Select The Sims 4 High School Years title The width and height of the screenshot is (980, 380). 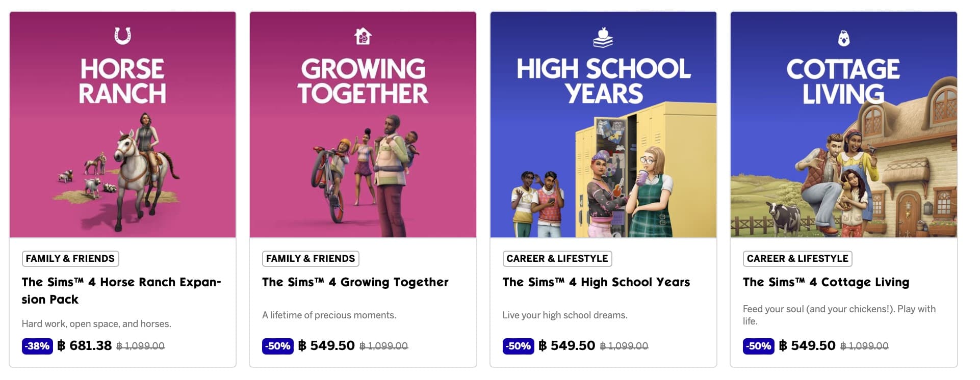point(596,282)
